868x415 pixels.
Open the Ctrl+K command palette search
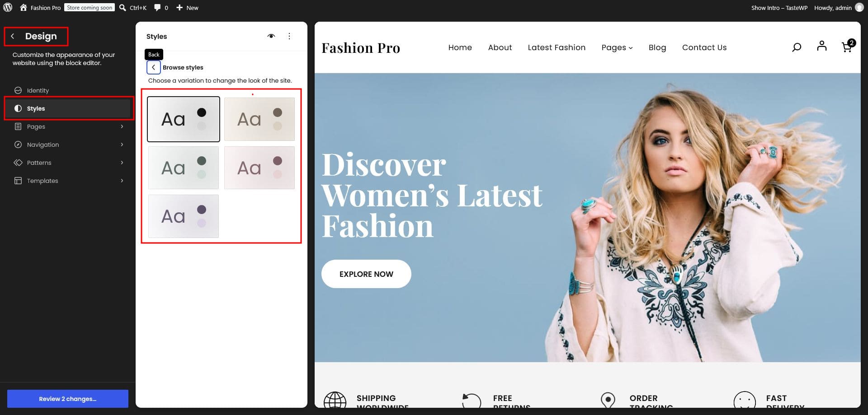tap(133, 8)
